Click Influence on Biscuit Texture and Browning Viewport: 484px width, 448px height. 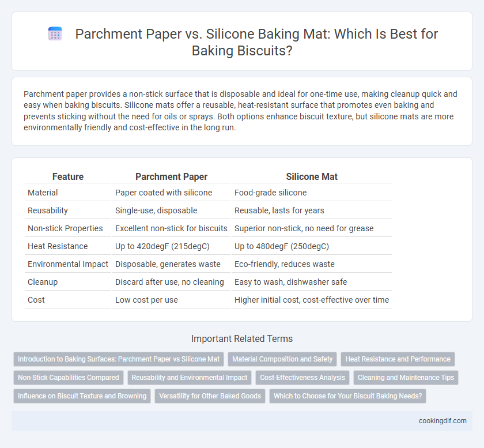[x=82, y=396]
